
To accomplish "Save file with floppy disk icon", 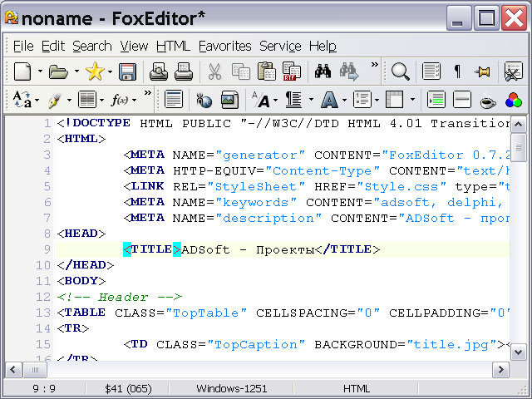I will (127, 71).
